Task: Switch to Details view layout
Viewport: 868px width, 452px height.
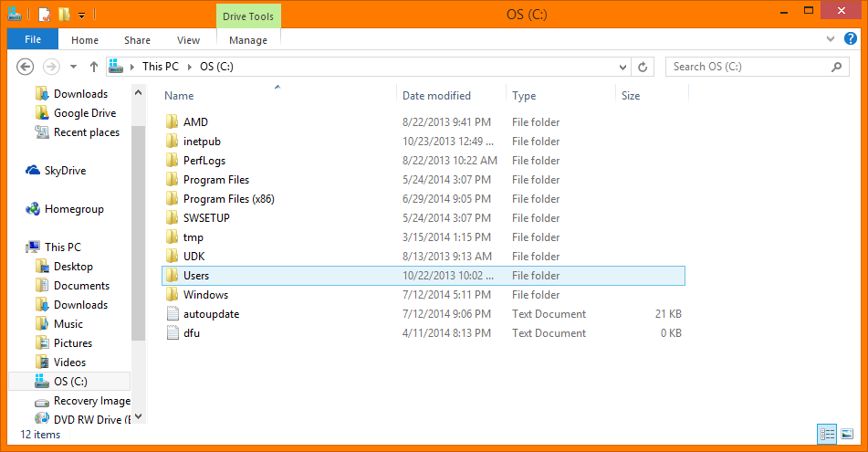Action: pyautogui.click(x=827, y=435)
